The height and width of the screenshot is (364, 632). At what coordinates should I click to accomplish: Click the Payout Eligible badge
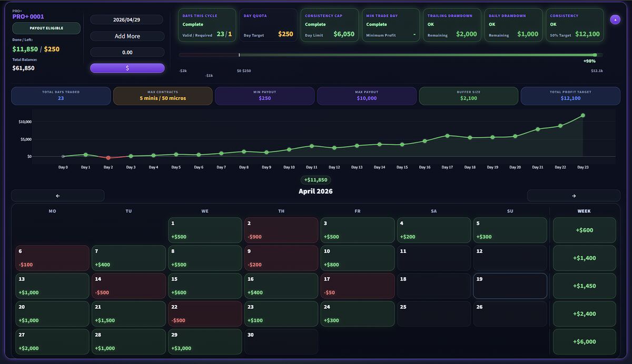(46, 28)
